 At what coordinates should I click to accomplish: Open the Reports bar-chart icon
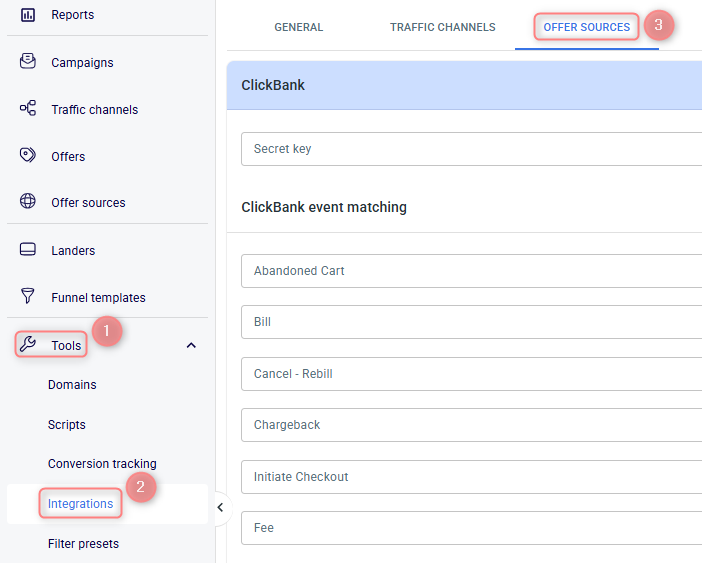click(x=28, y=15)
